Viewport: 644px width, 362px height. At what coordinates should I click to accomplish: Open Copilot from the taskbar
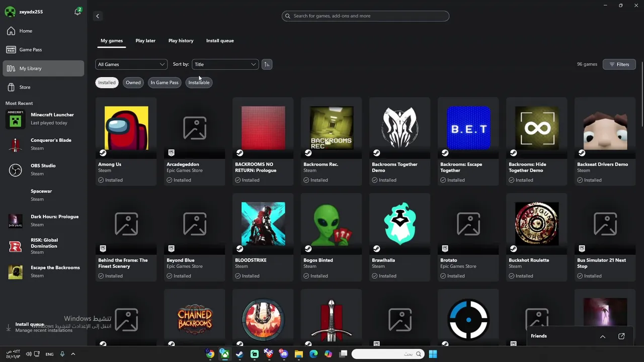click(329, 354)
